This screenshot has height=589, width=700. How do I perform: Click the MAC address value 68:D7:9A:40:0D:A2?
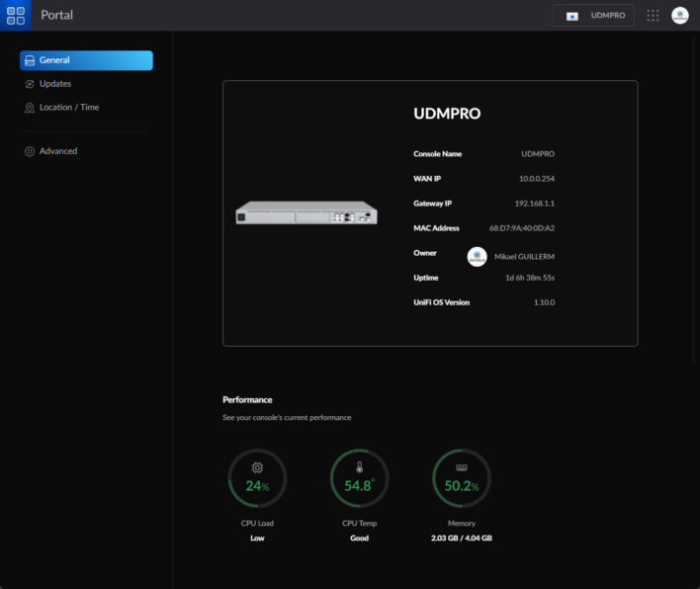521,228
